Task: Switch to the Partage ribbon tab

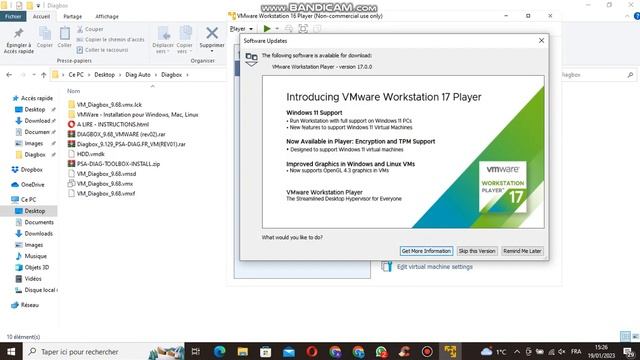Action: (x=73, y=16)
